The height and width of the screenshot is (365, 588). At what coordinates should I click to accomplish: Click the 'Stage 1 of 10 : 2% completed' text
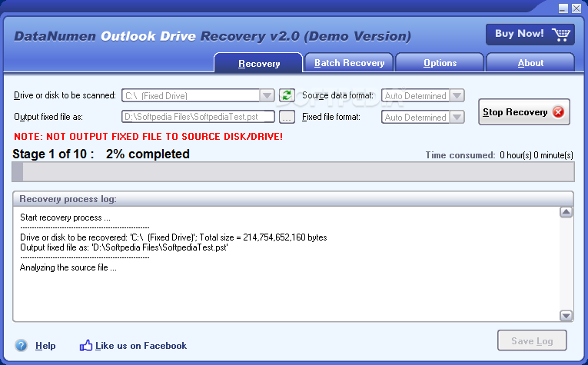(x=101, y=154)
